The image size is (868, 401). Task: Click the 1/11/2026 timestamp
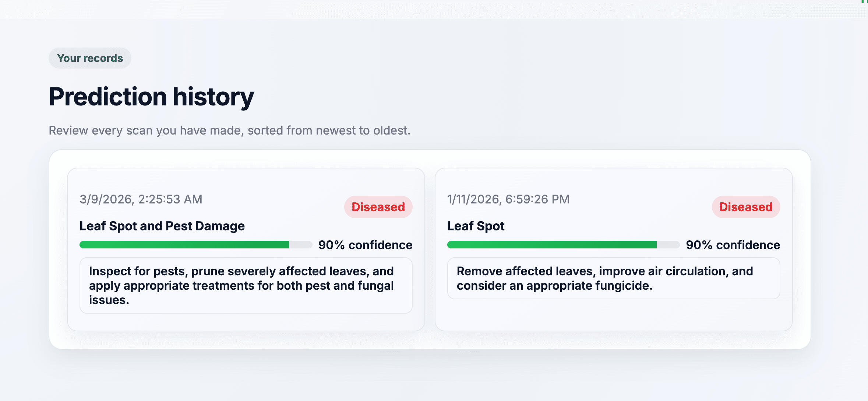coord(508,199)
